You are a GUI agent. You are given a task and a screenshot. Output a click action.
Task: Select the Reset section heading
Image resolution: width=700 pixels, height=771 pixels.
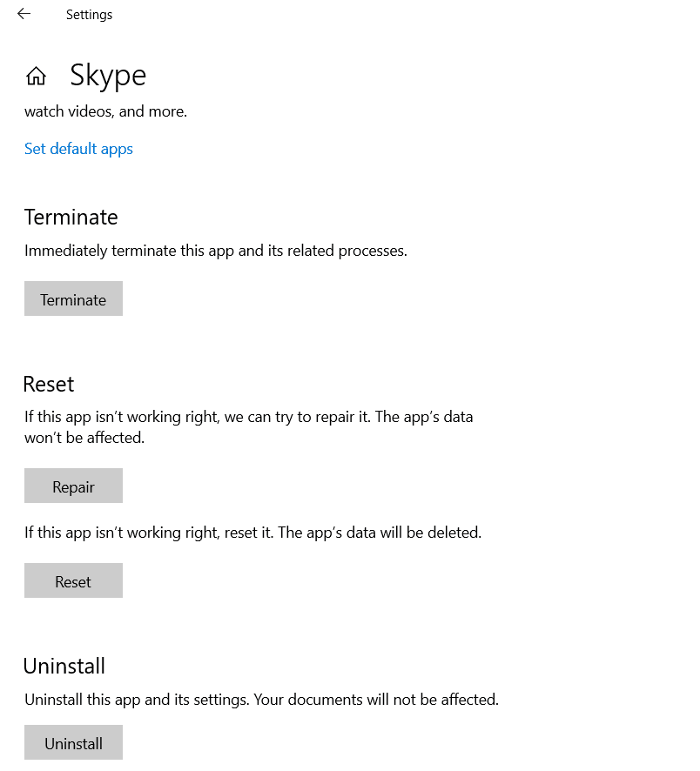click(x=49, y=384)
